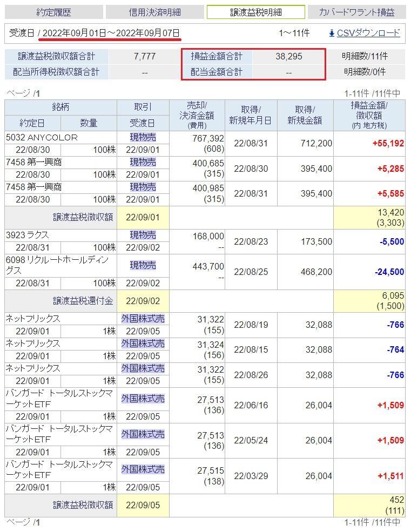Screen dimensions: 411x532
Task: Click the +5,585 profit value
Action: coord(390,194)
